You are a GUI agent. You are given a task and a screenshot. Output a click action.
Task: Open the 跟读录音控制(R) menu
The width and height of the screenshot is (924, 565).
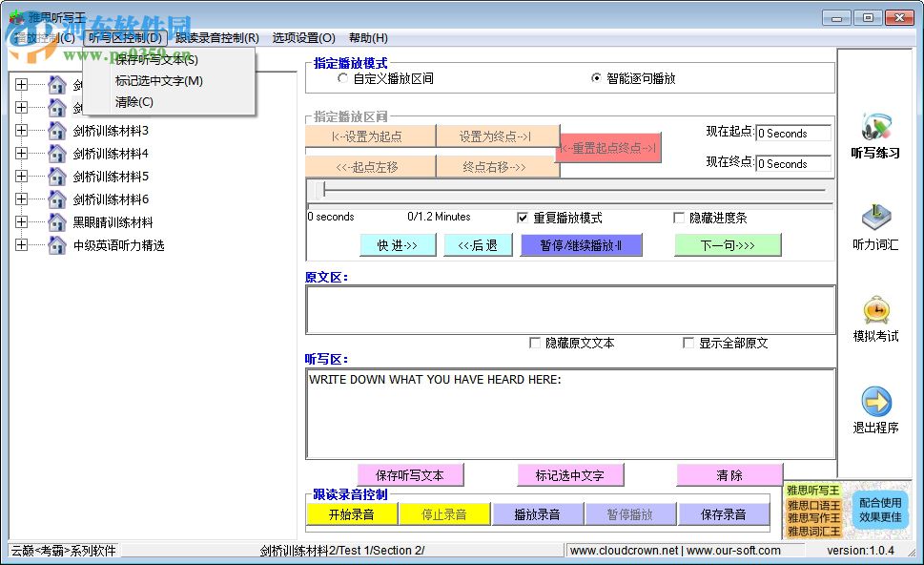click(216, 38)
